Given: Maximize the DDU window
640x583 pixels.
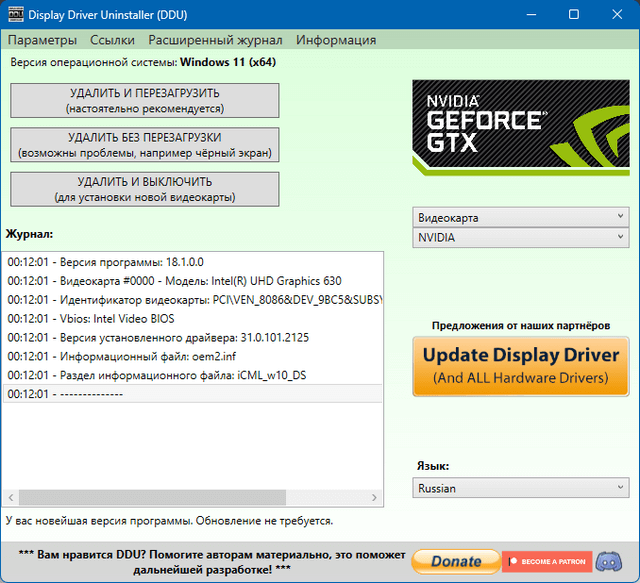Looking at the screenshot, I should pyautogui.click(x=574, y=15).
